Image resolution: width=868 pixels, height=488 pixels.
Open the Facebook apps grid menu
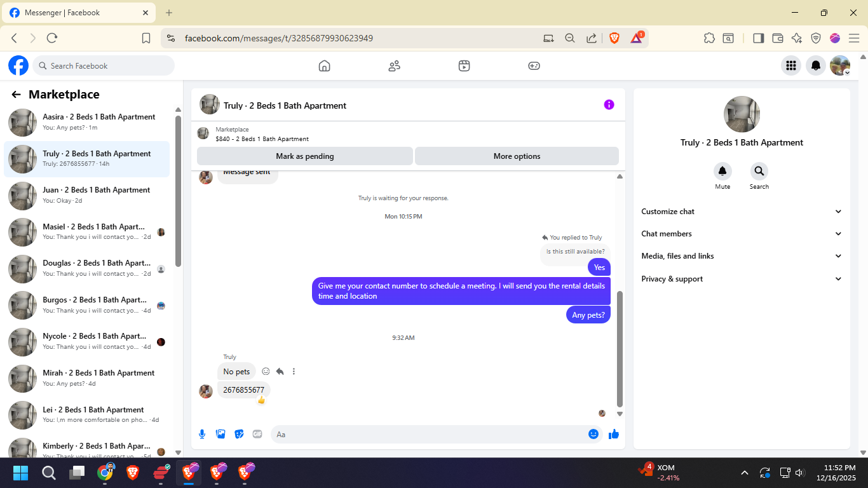pyautogui.click(x=791, y=65)
